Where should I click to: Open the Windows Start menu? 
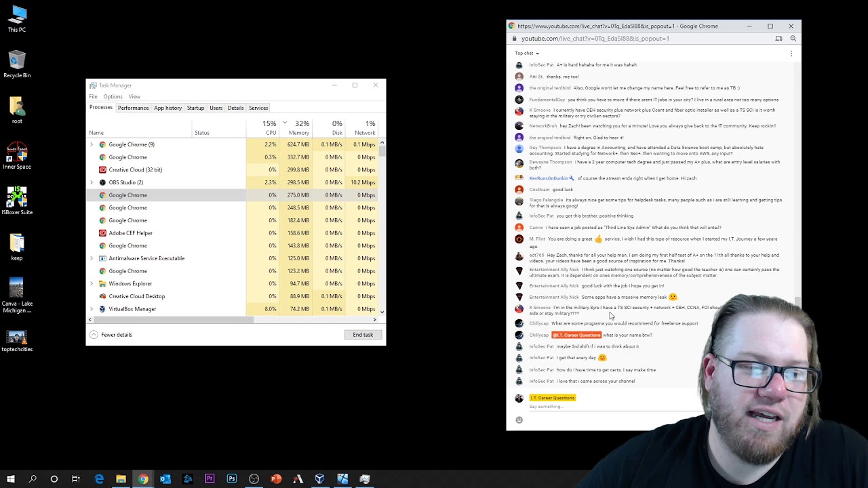[11, 479]
